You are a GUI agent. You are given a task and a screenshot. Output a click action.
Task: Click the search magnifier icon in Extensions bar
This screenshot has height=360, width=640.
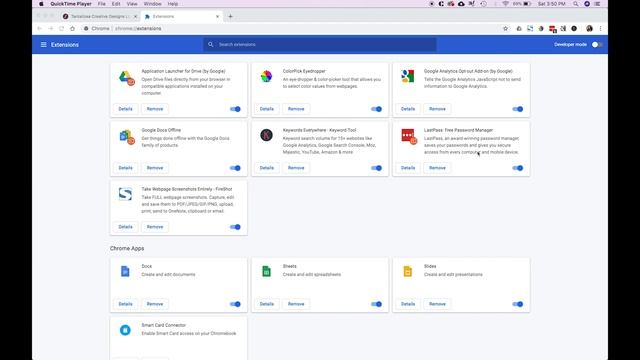point(211,44)
